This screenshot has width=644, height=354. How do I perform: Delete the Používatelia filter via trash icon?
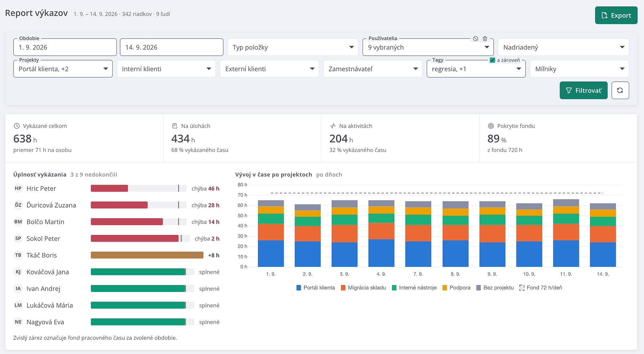point(485,39)
